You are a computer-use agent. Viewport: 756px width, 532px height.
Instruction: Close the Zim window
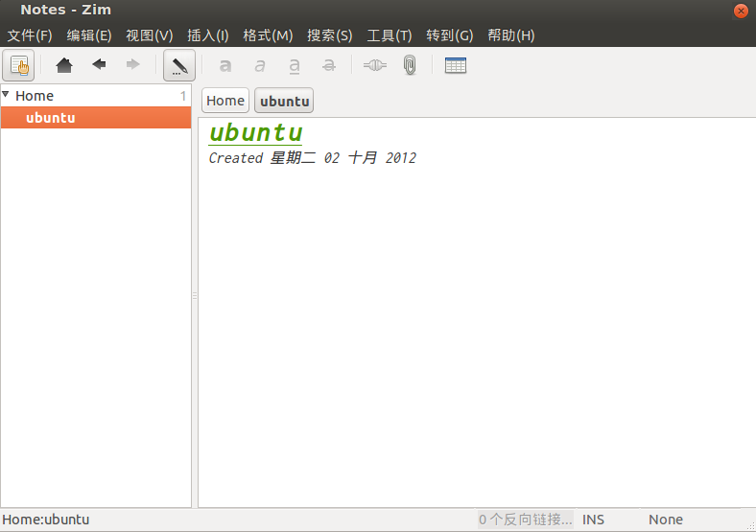pyautogui.click(x=741, y=11)
